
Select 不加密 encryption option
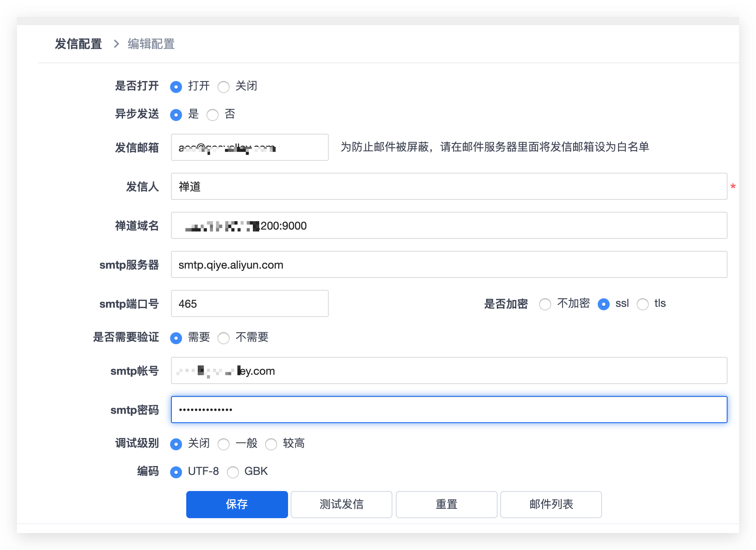pyautogui.click(x=545, y=304)
